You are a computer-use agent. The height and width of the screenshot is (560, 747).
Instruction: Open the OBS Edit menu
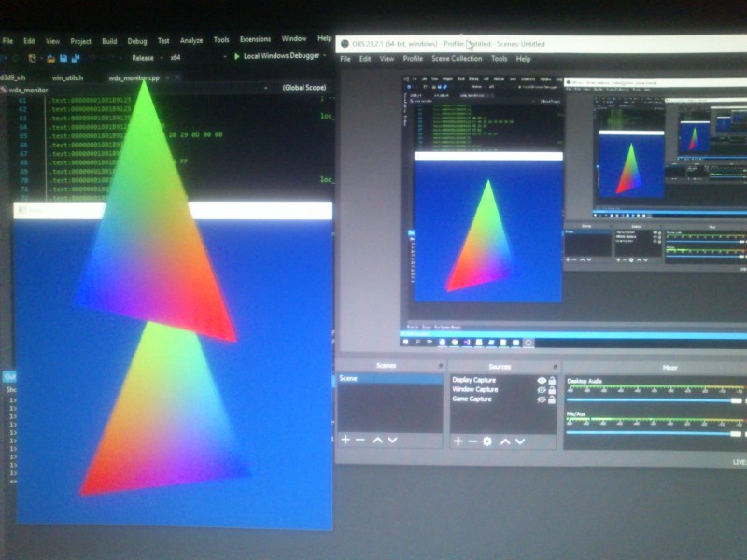pos(365,59)
